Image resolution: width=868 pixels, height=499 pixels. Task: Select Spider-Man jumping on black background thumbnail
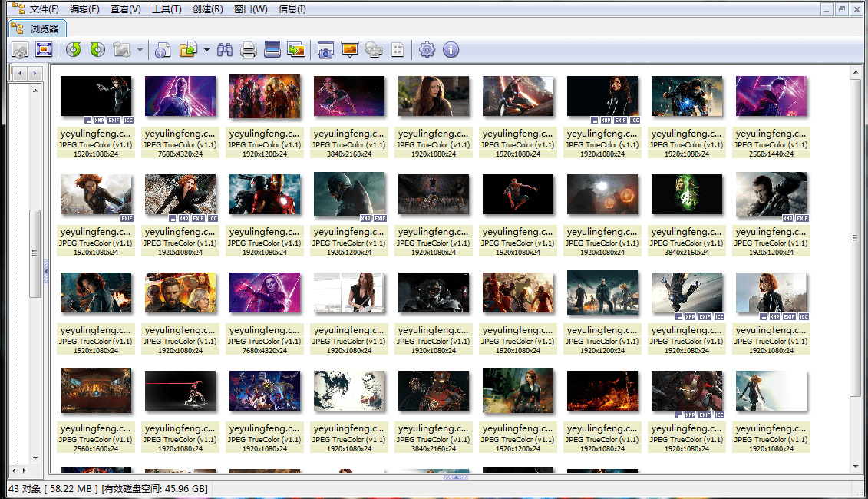pyautogui.click(x=517, y=194)
